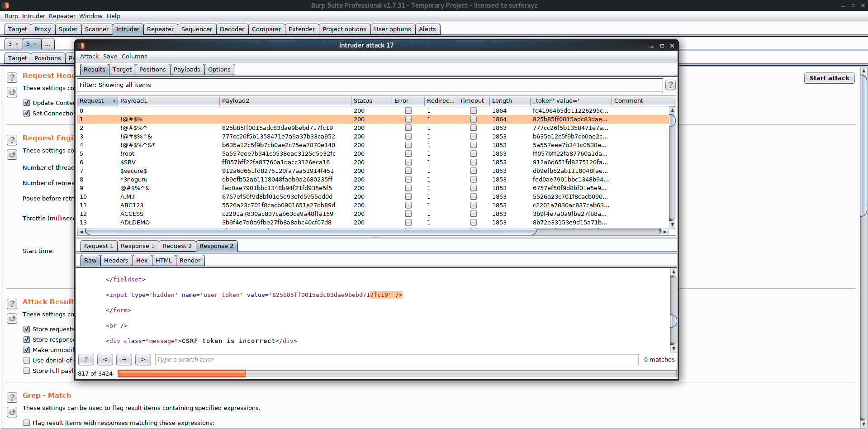This screenshot has width=868, height=429.
Task: Click the filter help question mark icon
Action: [x=670, y=85]
